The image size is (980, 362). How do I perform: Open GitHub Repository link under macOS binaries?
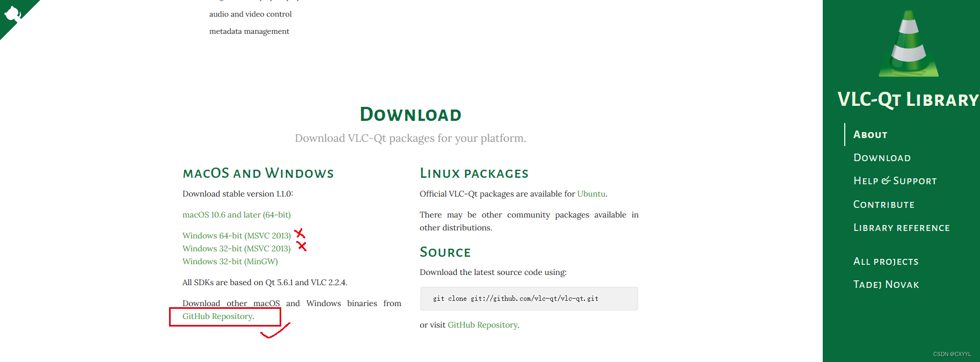click(217, 316)
